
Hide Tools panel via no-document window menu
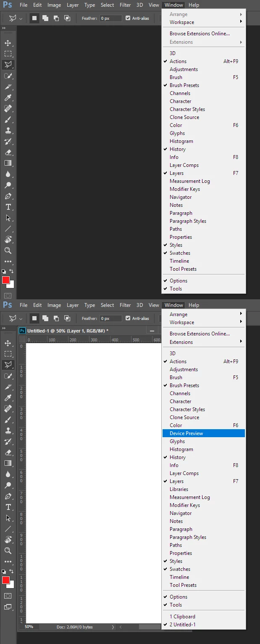(204, 289)
